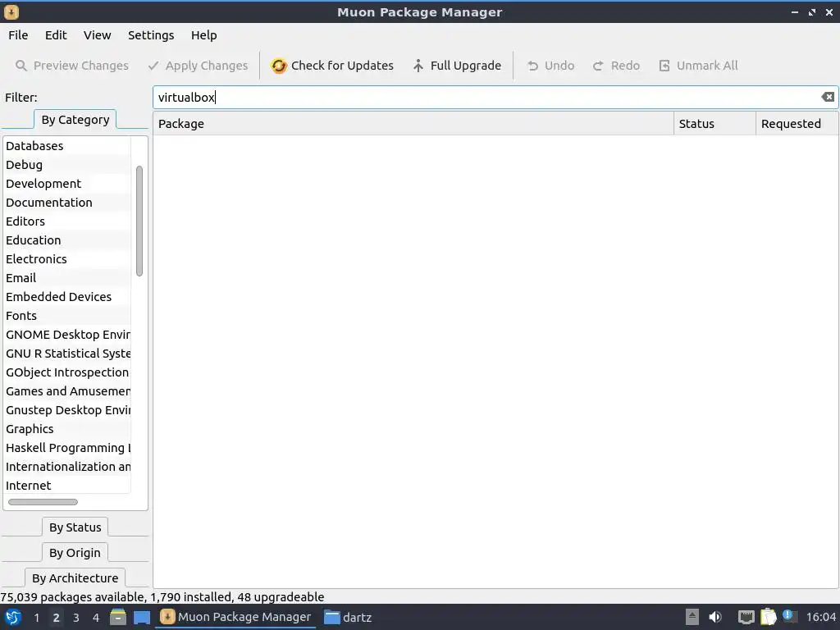The width and height of the screenshot is (840, 630).
Task: Switch to virtual desktop 1
Action: (x=36, y=618)
